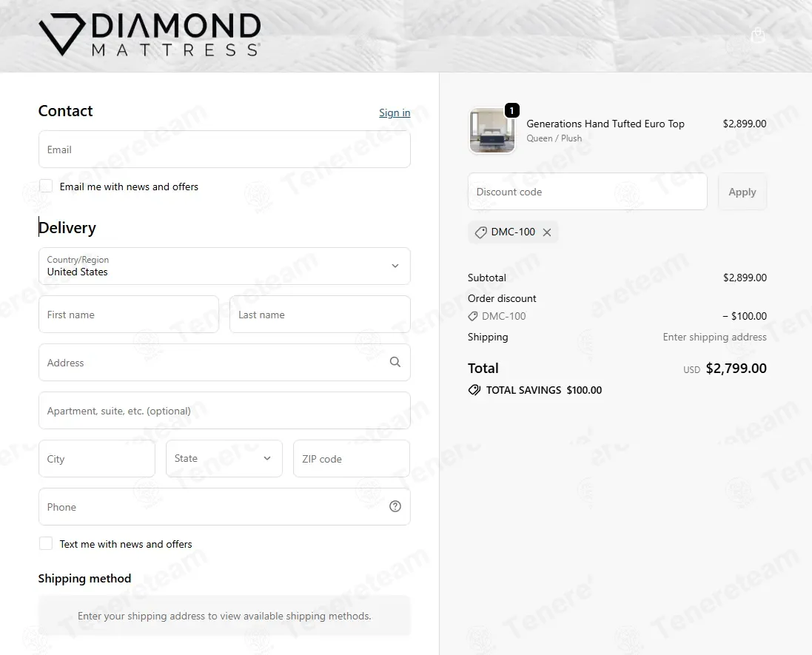Click the phone field help question icon
Image resolution: width=812 pixels, height=655 pixels.
(395, 506)
